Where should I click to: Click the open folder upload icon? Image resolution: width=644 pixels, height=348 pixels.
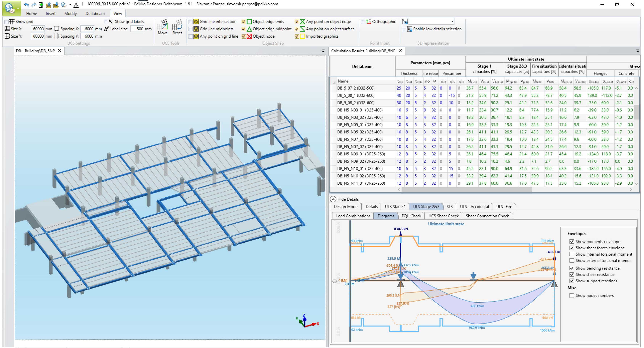tap(48, 5)
